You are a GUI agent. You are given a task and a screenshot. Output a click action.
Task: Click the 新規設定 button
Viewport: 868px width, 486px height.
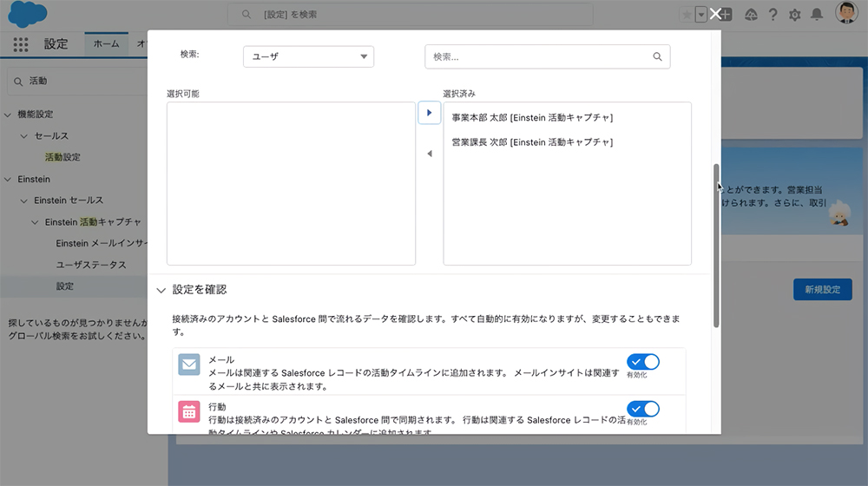click(822, 290)
